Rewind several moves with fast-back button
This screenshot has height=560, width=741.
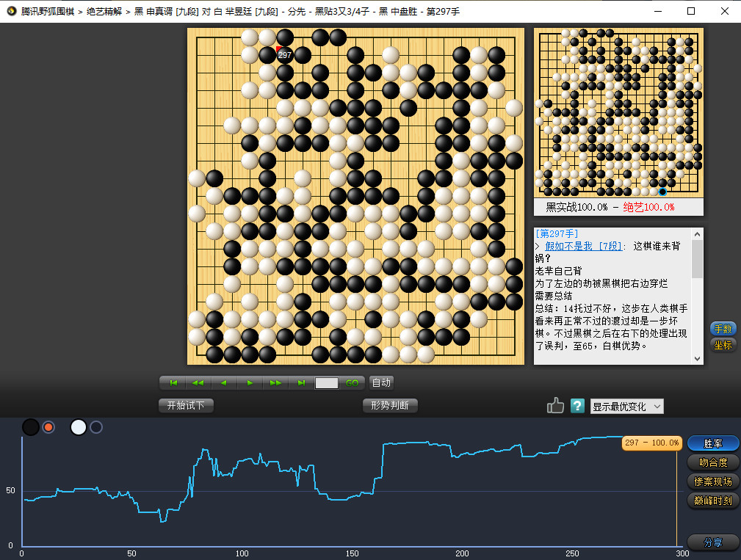[x=198, y=382]
